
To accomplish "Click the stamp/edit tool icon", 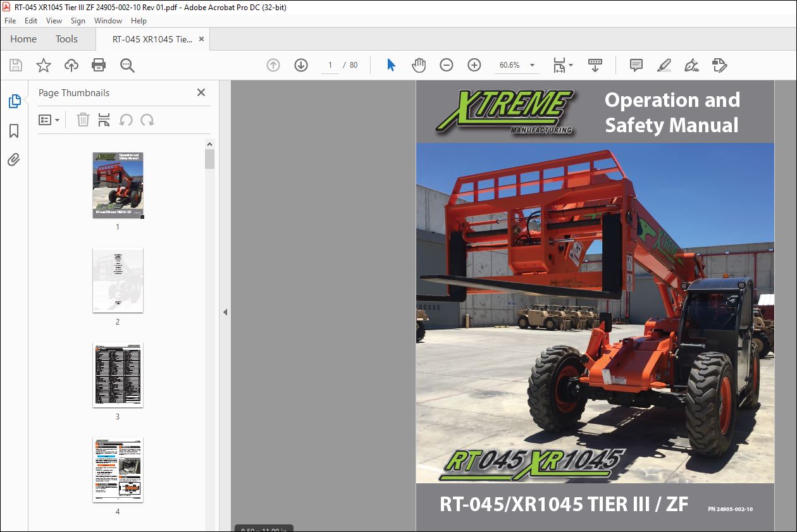I will pos(720,65).
